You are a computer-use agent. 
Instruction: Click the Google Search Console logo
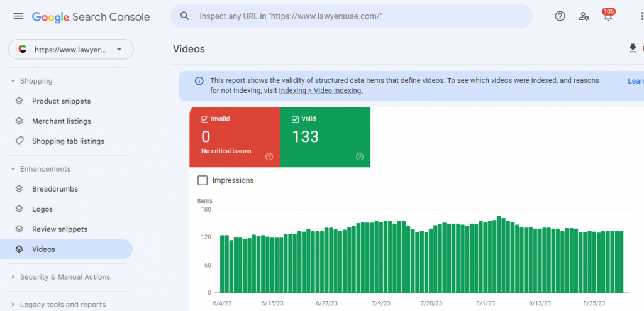click(x=91, y=17)
